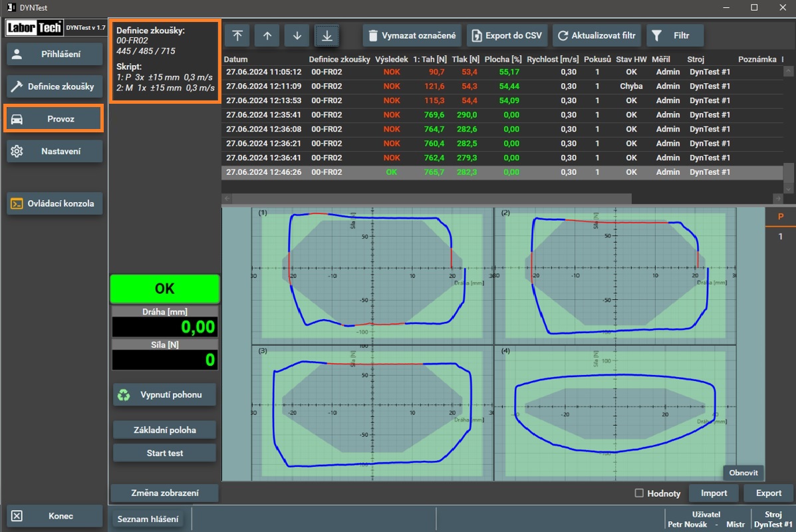
Task: Click Vypnutí pohonu drive-off button
Action: pos(164,394)
